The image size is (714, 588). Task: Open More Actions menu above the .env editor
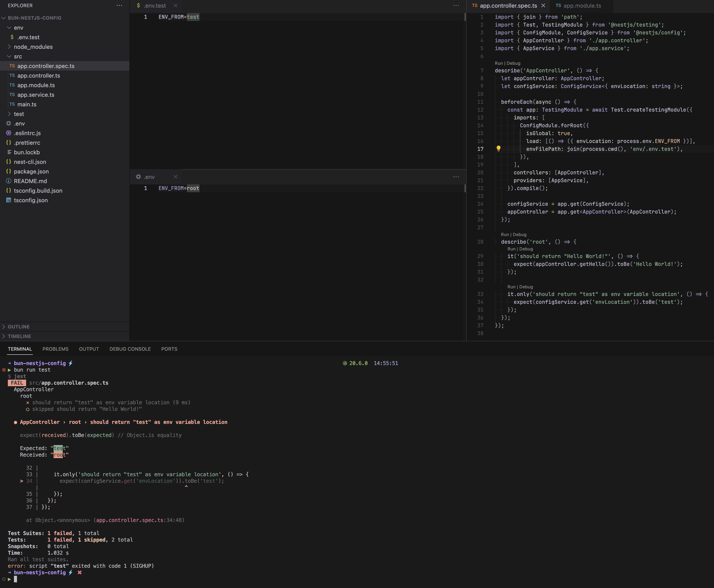click(x=456, y=177)
